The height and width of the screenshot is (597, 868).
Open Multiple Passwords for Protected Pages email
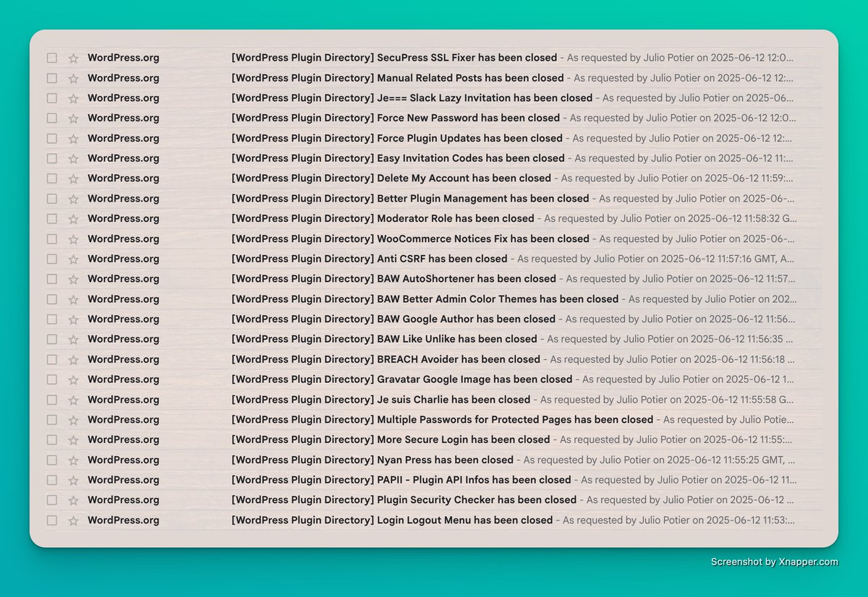coord(442,419)
